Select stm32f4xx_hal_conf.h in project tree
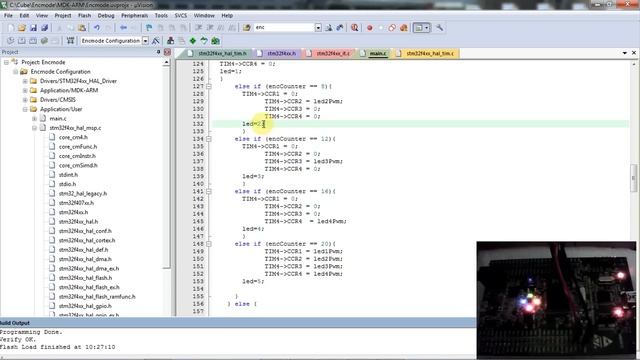Screen dimensions: 640x360 (x=85, y=231)
